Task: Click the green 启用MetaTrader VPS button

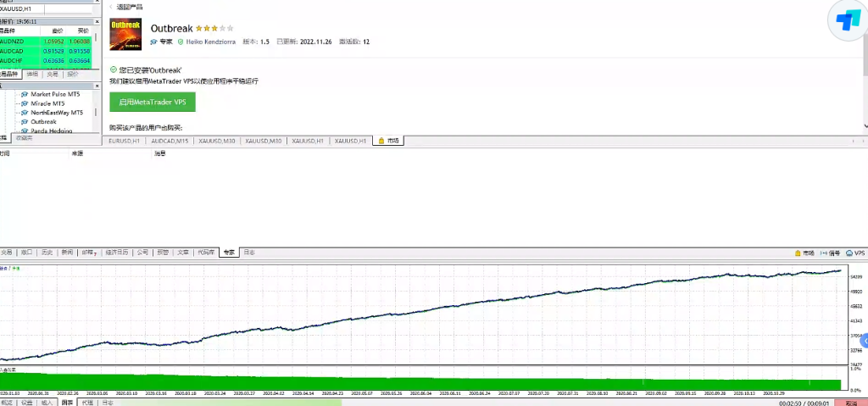Action: tap(153, 102)
